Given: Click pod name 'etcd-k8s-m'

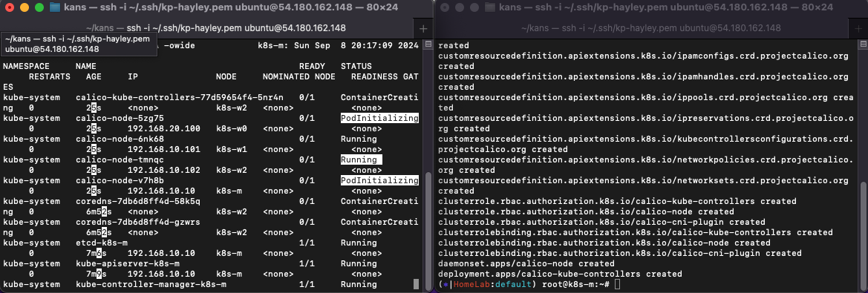Looking at the screenshot, I should click(102, 243).
